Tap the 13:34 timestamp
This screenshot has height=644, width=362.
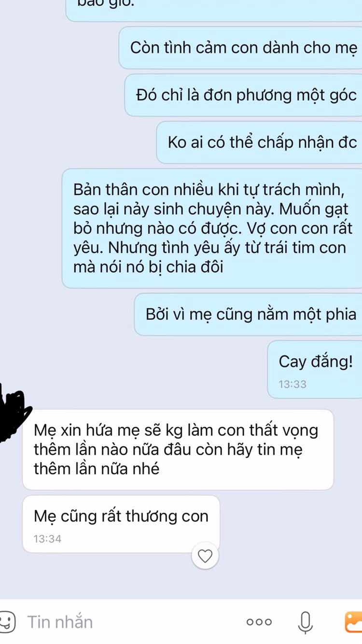tap(47, 539)
